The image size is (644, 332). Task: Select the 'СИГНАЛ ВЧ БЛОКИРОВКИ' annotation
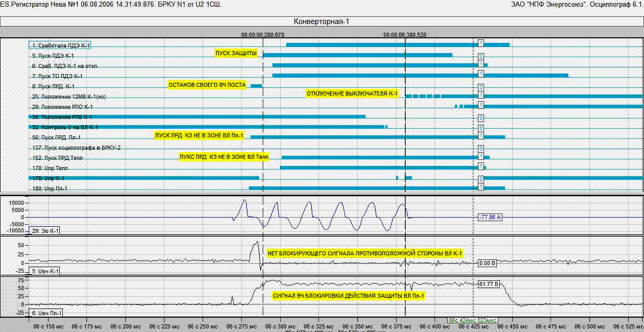click(x=349, y=296)
